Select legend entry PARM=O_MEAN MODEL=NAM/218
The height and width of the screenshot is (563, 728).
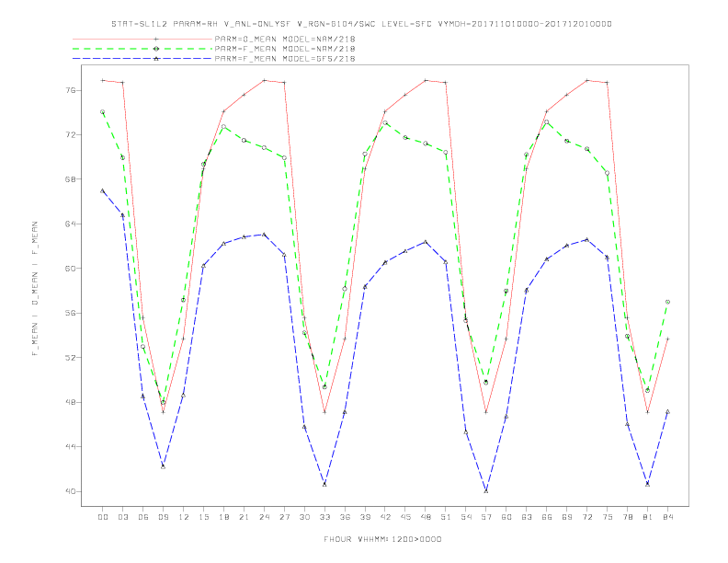285,39
